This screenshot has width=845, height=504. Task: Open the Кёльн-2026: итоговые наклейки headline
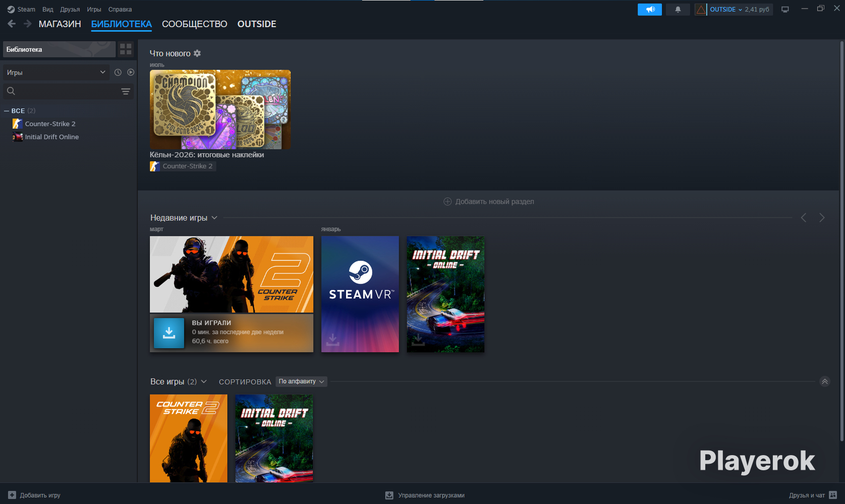[207, 155]
